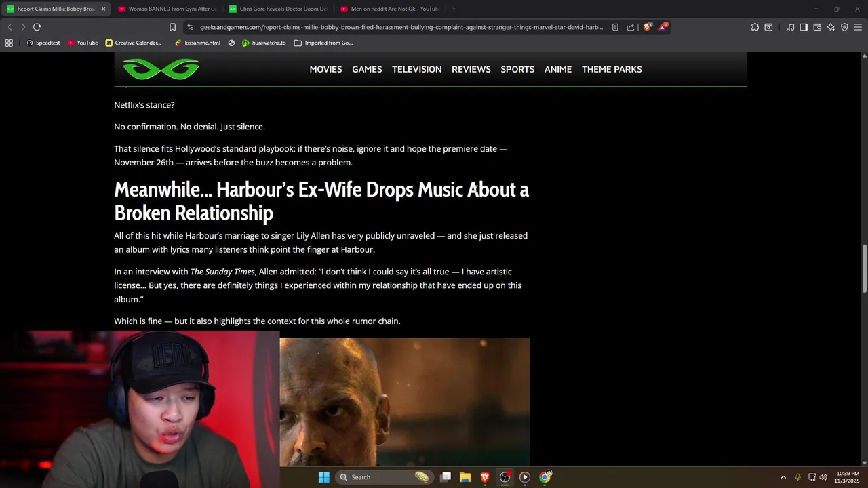Viewport: 868px width, 488px height.
Task: Open the kissanime.html bookmark
Action: pos(197,43)
